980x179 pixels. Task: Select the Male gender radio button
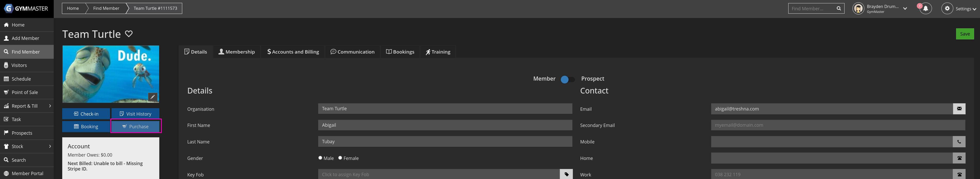click(x=320, y=158)
